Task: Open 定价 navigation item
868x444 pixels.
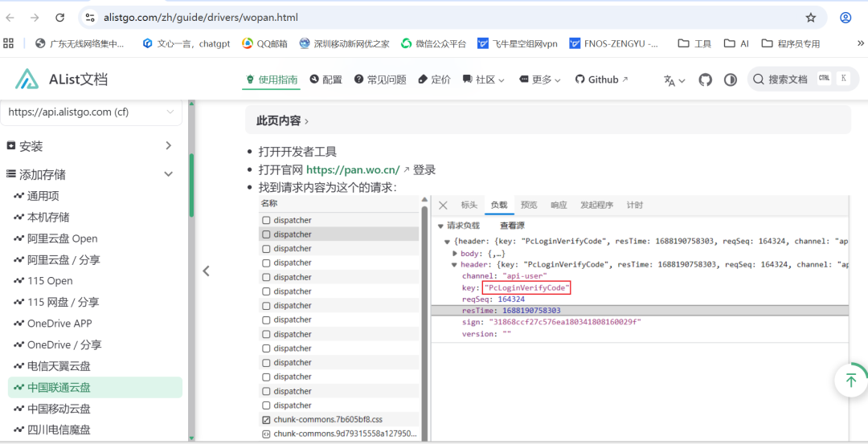Action: pos(435,79)
